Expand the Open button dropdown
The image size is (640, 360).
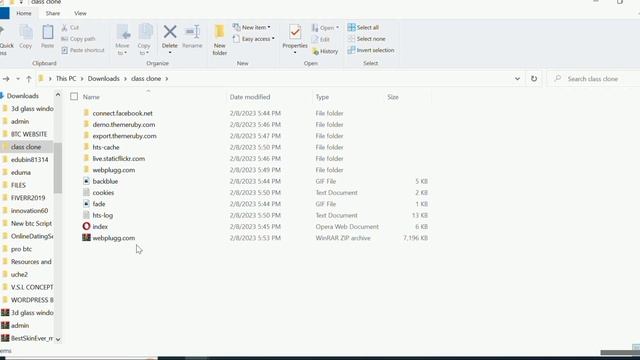338,27
